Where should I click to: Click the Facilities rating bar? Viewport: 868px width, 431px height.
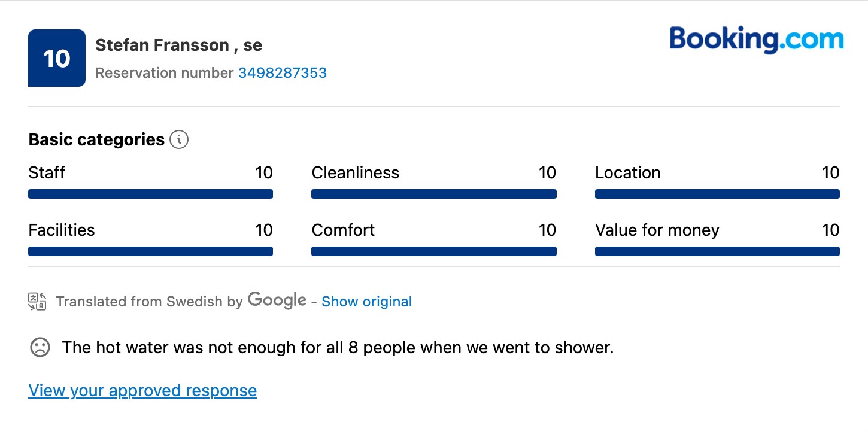coord(150,251)
